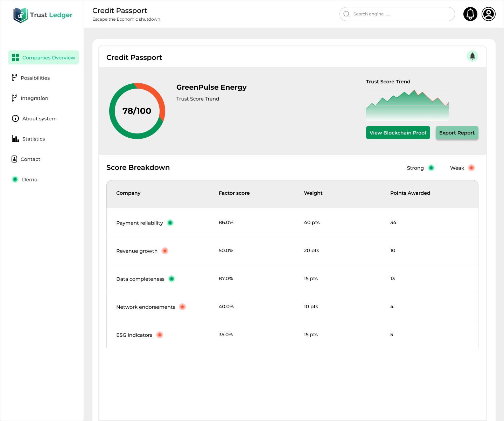The height and width of the screenshot is (421, 504).
Task: Click the Companies Overview grid icon
Action: [15, 57]
